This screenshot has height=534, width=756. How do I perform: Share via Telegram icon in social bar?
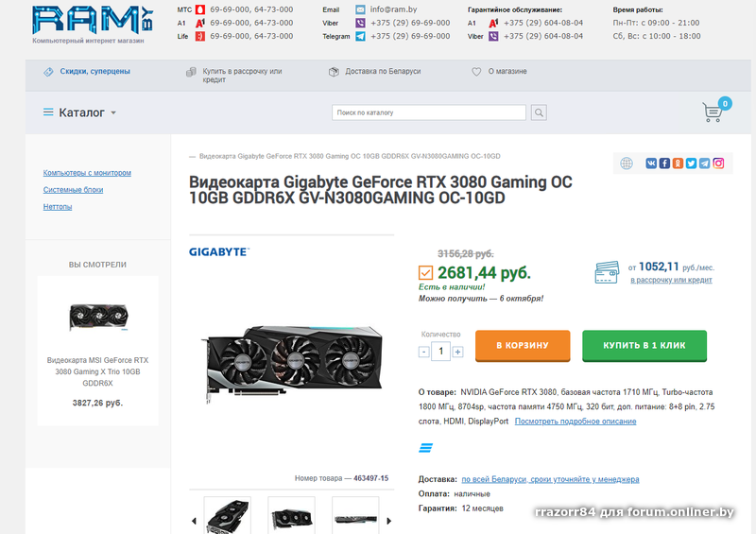tap(705, 164)
